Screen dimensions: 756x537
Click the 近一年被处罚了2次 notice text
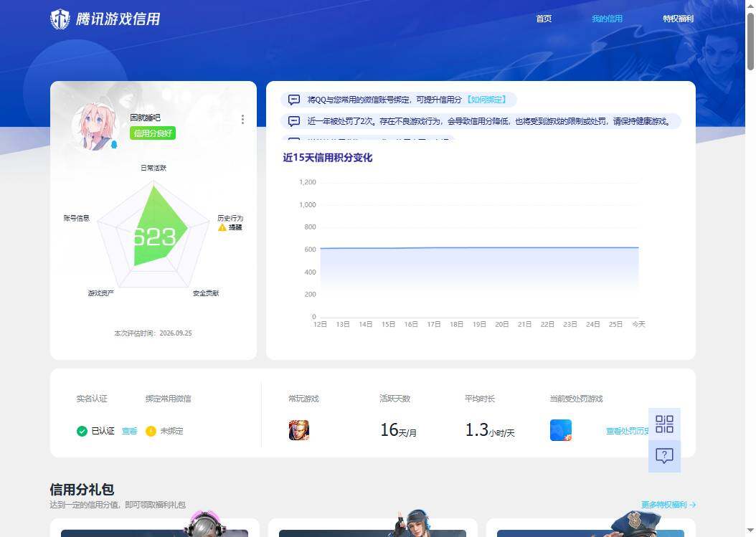coord(489,121)
